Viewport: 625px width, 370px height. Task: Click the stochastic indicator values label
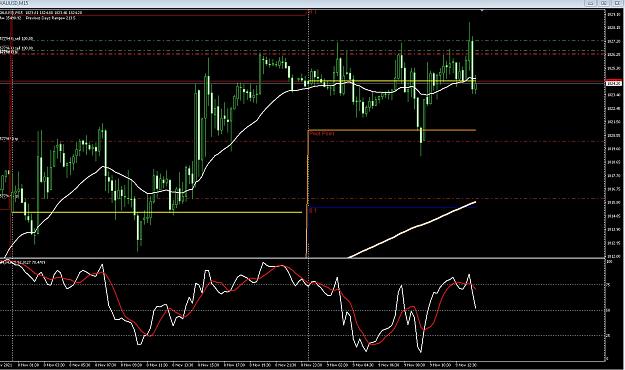pyautogui.click(x=23, y=262)
